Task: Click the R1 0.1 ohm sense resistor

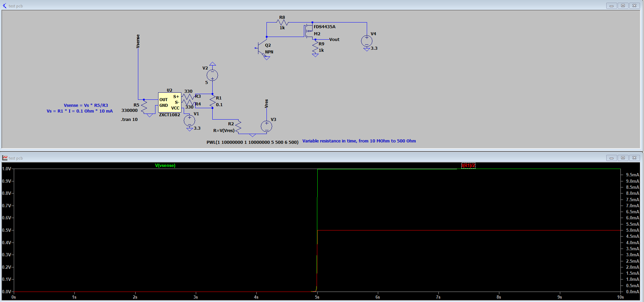Action: pos(212,101)
